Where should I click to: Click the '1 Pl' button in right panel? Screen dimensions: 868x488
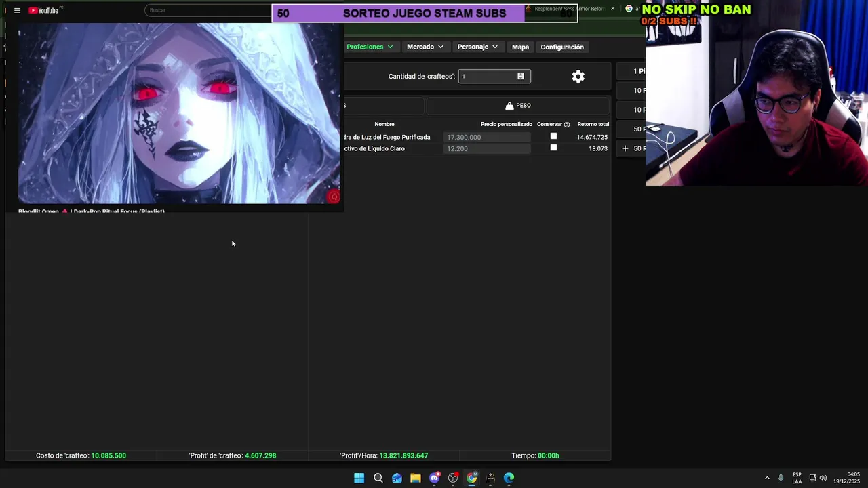pyautogui.click(x=631, y=71)
